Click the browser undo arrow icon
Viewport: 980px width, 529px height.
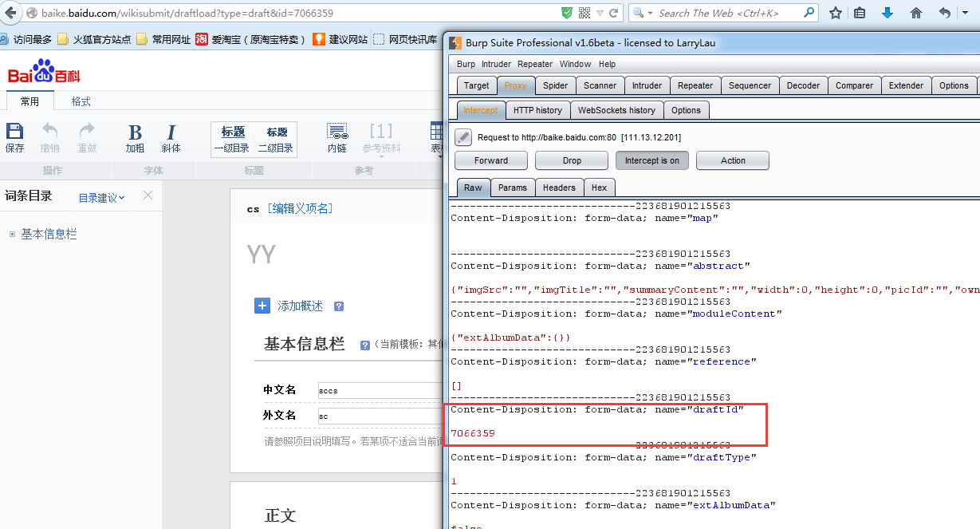(945, 13)
